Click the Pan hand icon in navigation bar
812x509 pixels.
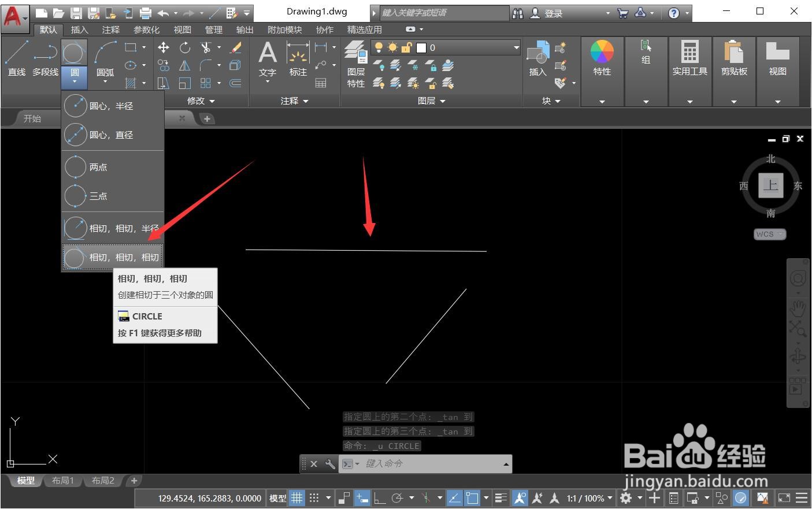798,309
